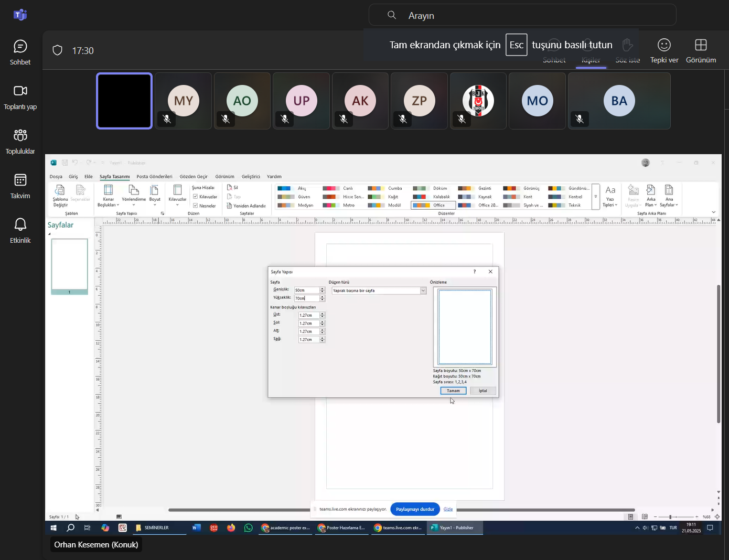The height and width of the screenshot is (560, 729).
Task: Click the Sol margin input field
Action: [x=308, y=324]
